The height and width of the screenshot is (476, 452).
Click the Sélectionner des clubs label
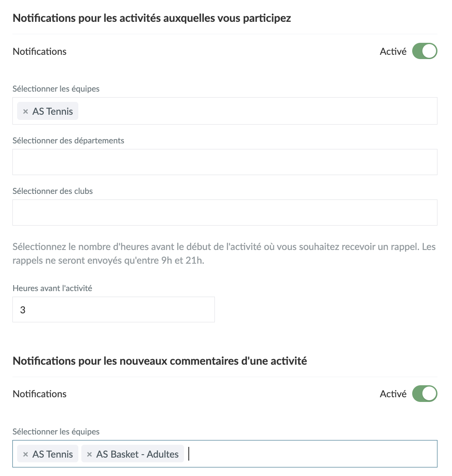click(x=53, y=191)
